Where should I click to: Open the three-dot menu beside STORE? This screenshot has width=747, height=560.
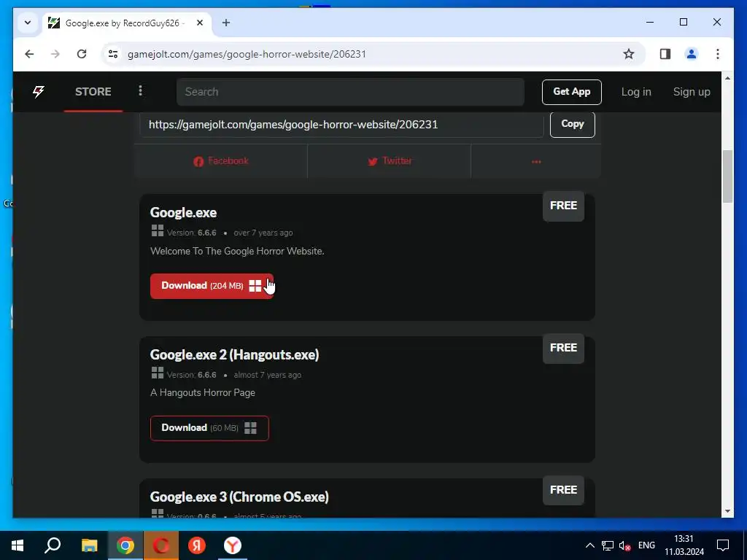click(x=140, y=90)
